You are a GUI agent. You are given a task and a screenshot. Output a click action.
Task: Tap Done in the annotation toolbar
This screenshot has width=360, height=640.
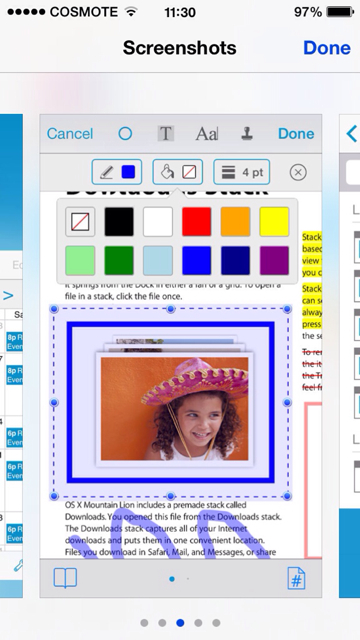point(296,134)
